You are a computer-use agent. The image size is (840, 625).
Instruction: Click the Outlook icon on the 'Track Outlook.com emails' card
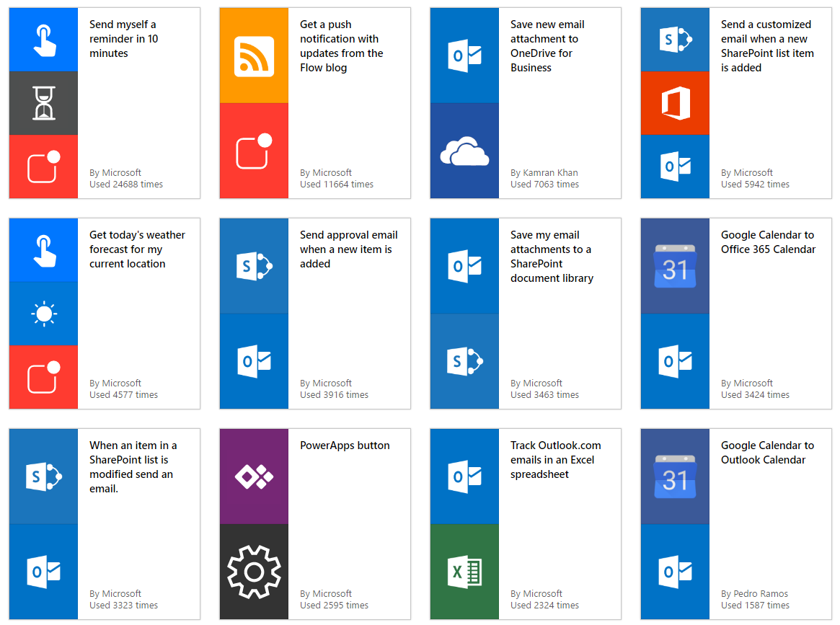click(x=464, y=476)
